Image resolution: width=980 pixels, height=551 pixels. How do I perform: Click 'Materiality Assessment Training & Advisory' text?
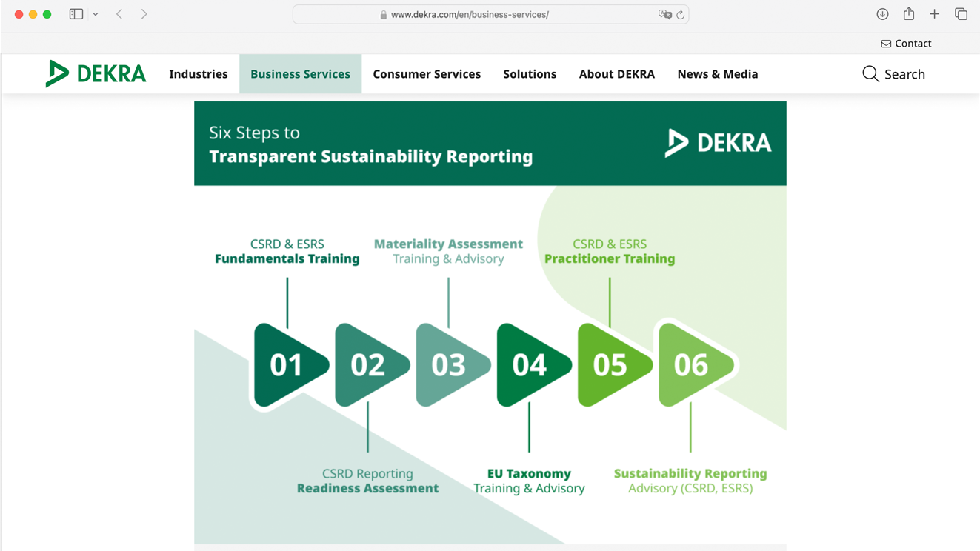[x=448, y=251]
